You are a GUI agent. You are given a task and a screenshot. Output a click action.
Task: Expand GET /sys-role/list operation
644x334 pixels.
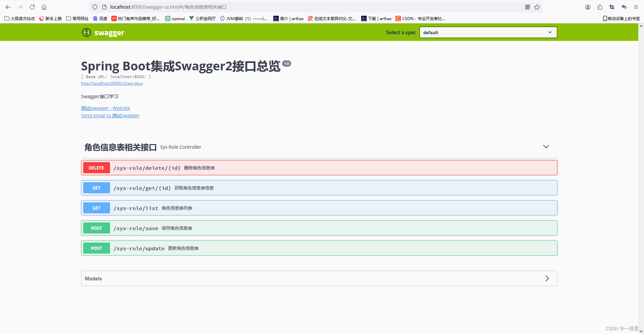pyautogui.click(x=319, y=208)
